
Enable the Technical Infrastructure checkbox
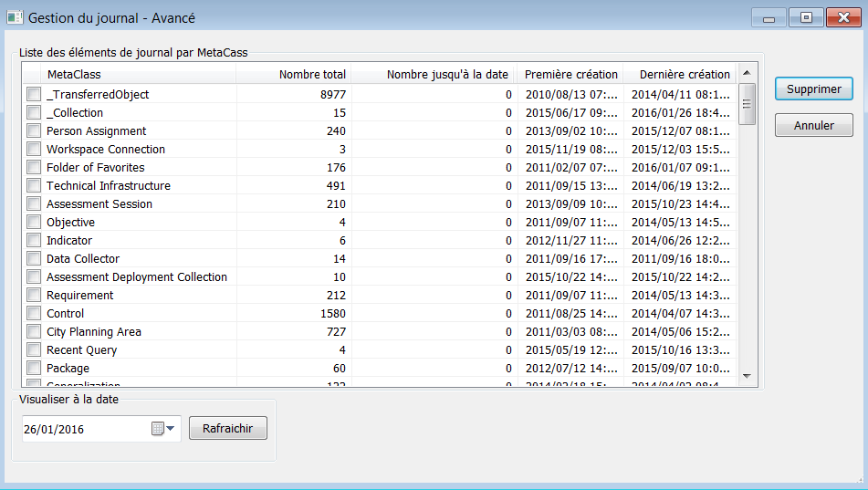pos(34,185)
